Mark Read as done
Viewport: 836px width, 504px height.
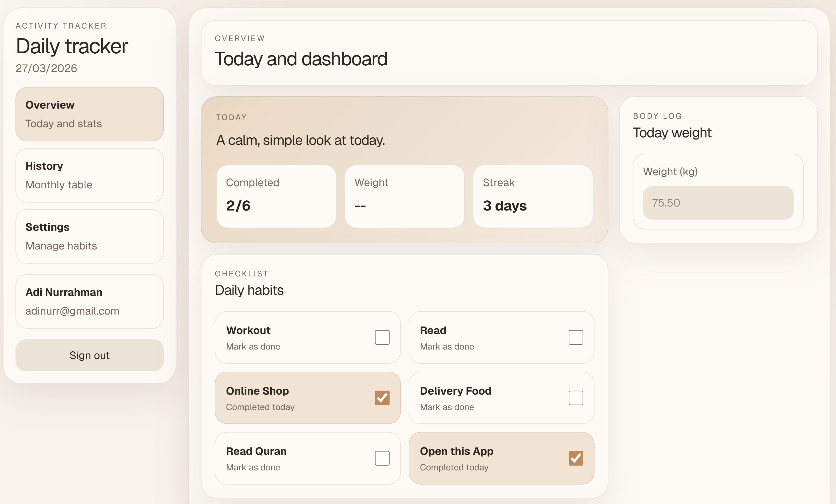point(575,337)
